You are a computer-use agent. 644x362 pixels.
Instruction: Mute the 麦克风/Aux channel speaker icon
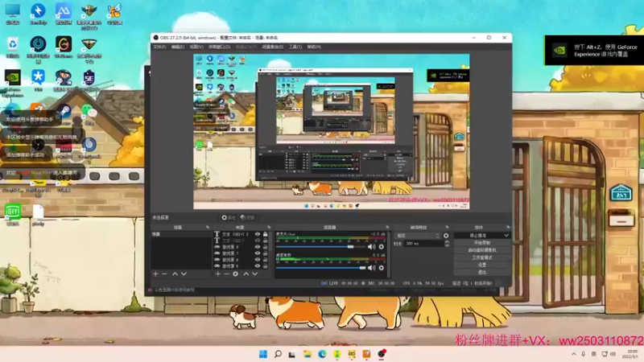click(371, 247)
